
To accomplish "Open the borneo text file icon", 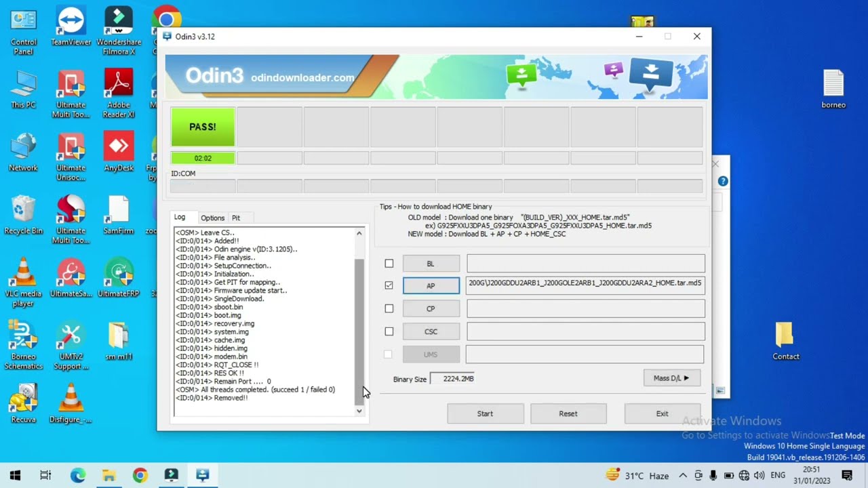I will coord(833,89).
